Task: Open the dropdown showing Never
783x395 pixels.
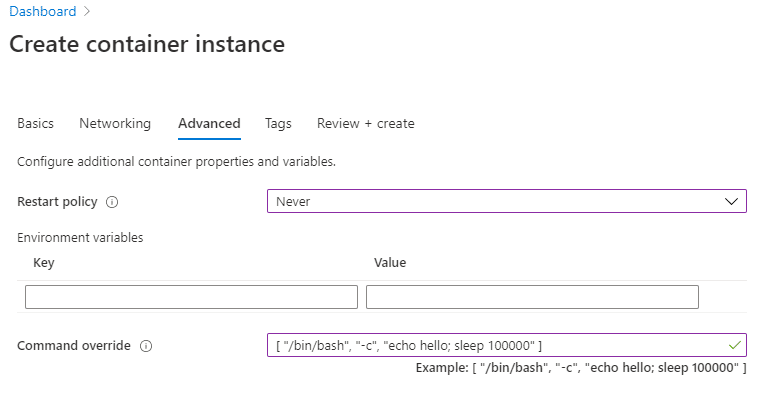Action: (x=506, y=201)
